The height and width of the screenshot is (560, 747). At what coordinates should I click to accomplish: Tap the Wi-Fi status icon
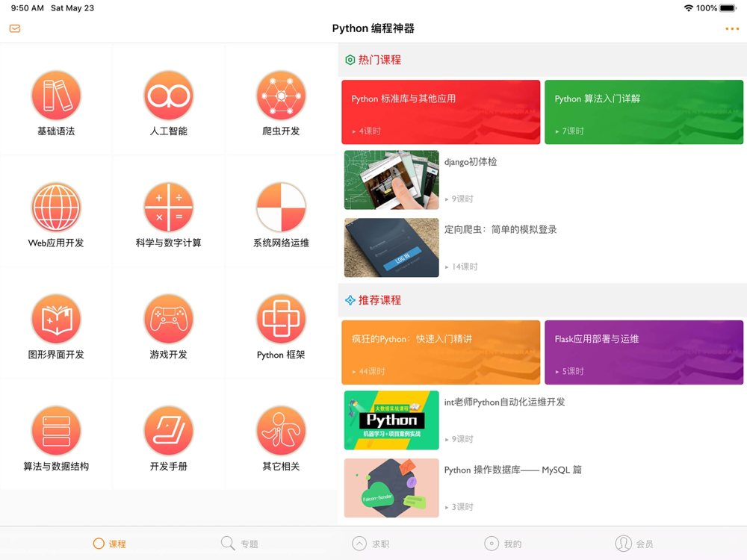click(688, 8)
